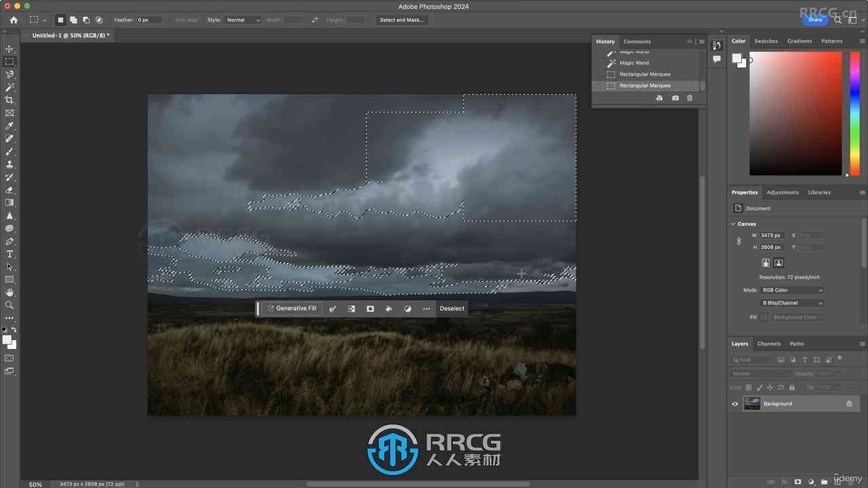The width and height of the screenshot is (868, 488).
Task: Select the Path Selection tool
Action: click(9, 267)
